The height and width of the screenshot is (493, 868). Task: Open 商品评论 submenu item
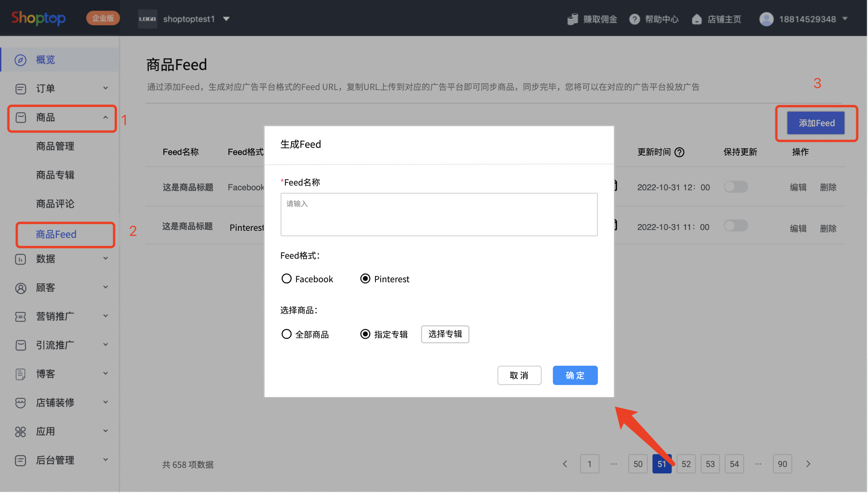click(x=55, y=204)
